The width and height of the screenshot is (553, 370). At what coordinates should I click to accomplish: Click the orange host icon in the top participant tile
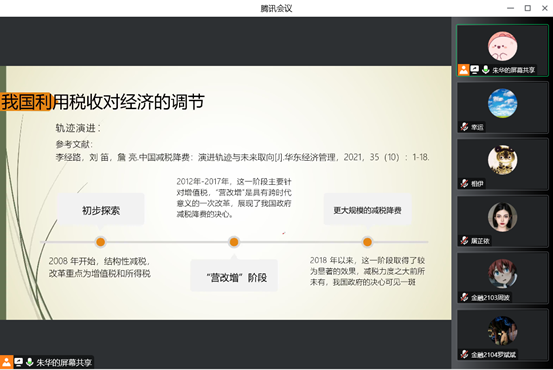point(463,70)
